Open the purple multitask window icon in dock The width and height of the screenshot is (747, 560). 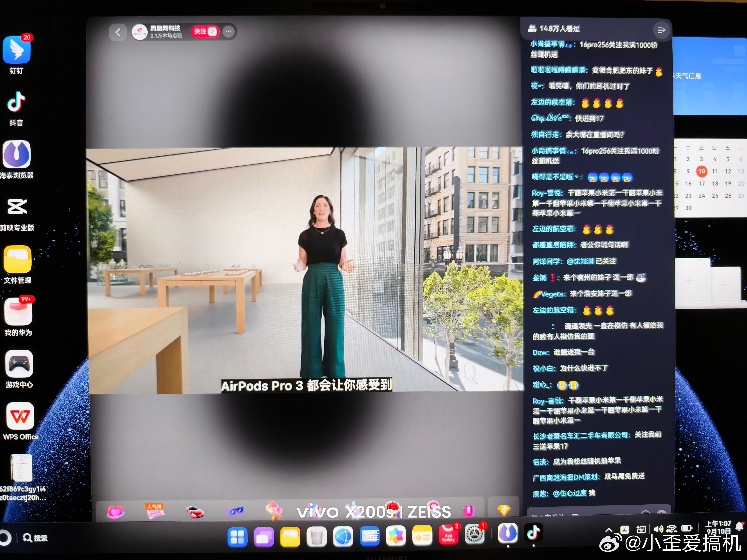(264, 537)
